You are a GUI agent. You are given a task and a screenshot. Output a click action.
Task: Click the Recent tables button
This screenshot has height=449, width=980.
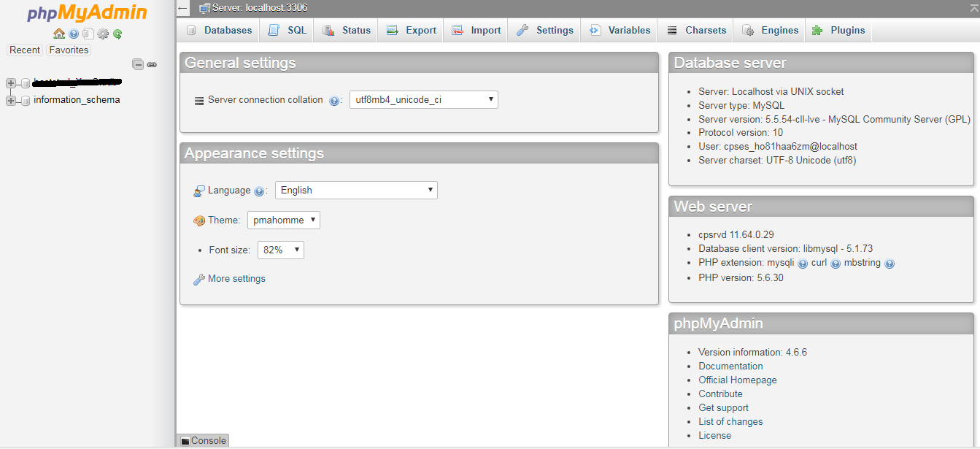tap(25, 50)
